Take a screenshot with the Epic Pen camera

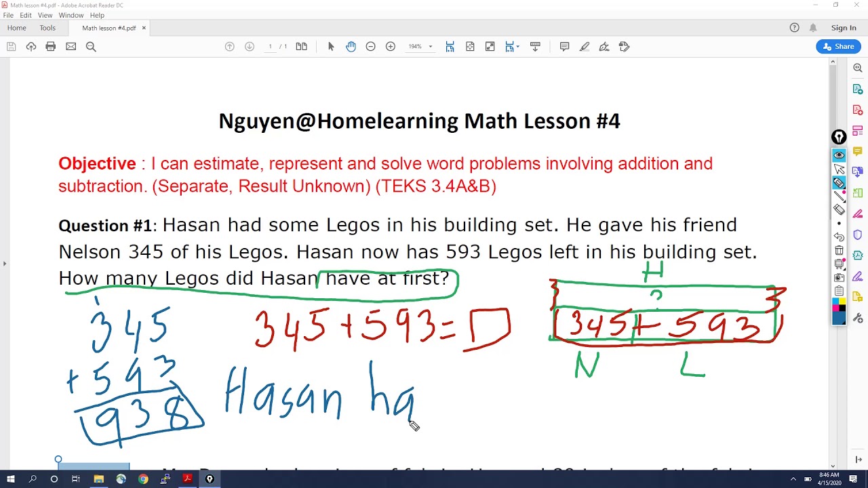coord(839,277)
